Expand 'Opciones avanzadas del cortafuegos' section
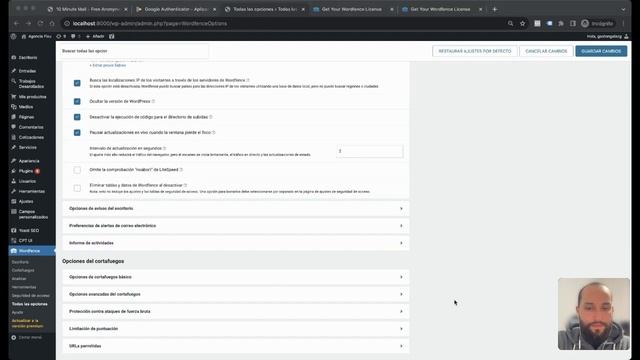The image size is (640, 360). (x=236, y=294)
